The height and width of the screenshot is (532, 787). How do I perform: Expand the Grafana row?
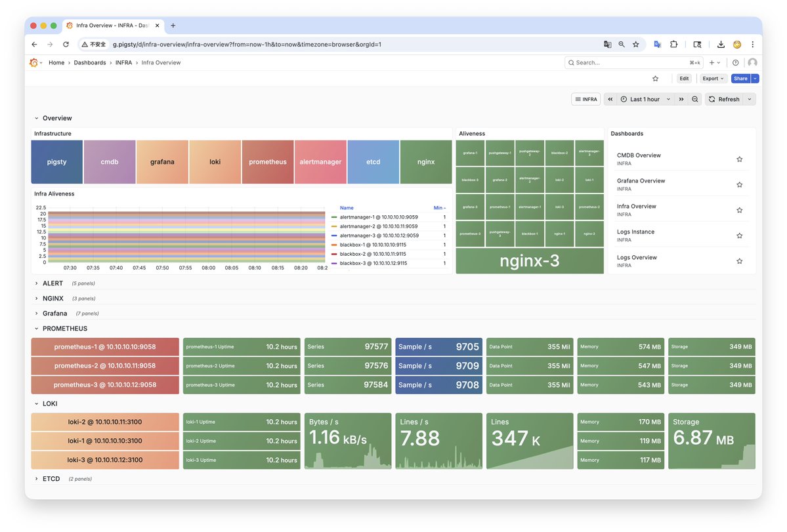(x=37, y=314)
